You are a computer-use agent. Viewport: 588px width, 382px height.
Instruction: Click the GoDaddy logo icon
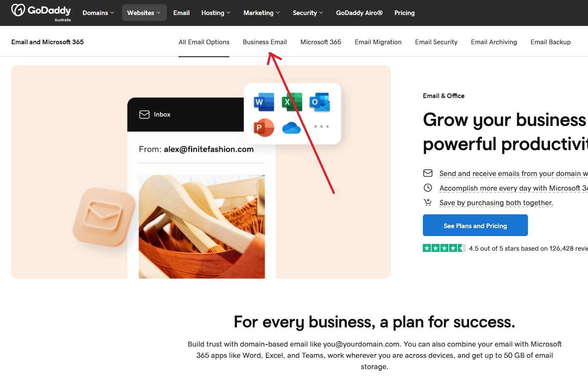click(x=18, y=10)
